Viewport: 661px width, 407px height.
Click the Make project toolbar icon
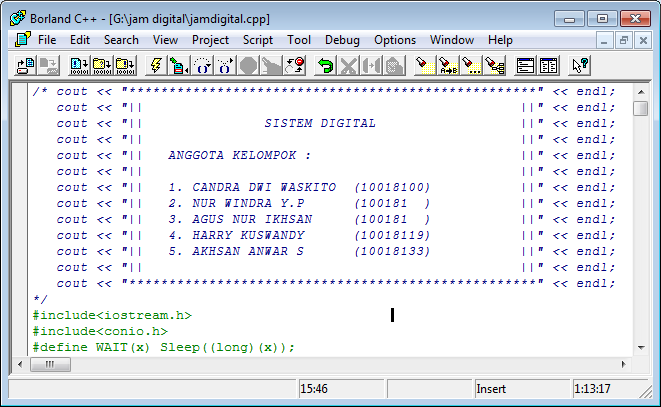[102, 66]
